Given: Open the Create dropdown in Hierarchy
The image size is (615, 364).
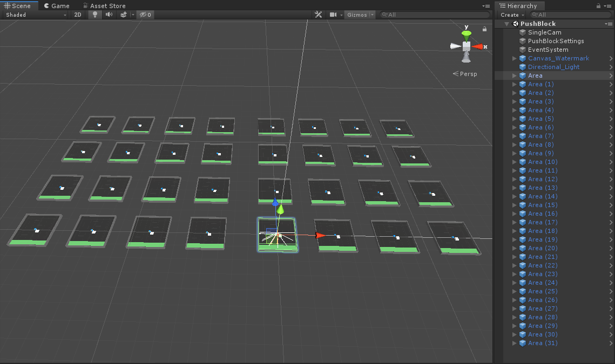Looking at the screenshot, I should (512, 15).
